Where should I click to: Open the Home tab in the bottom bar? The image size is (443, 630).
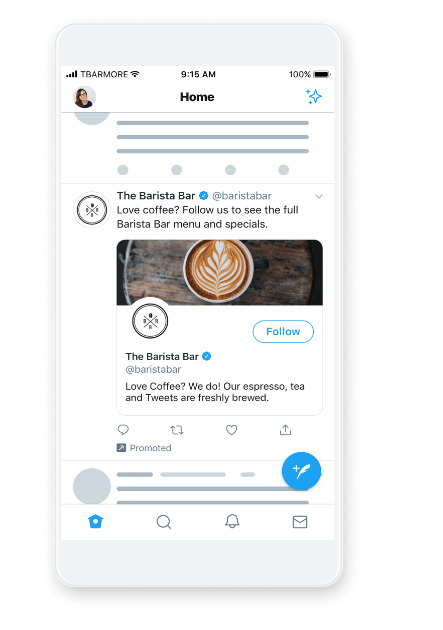[96, 522]
